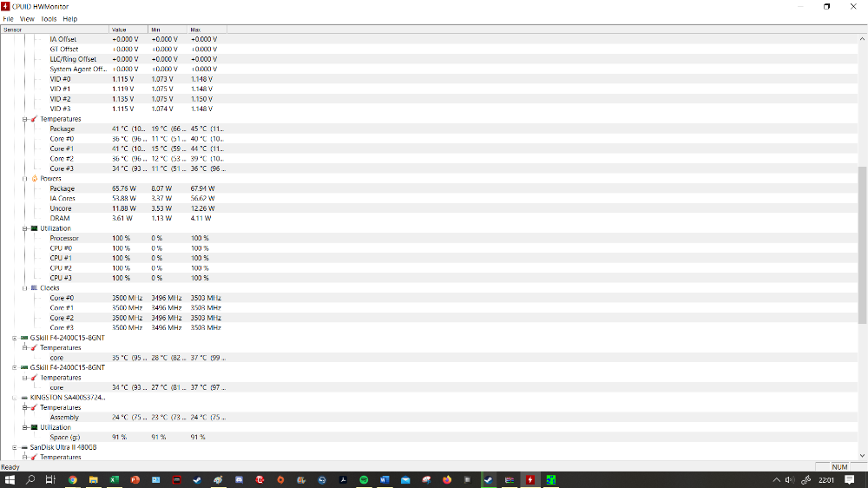This screenshot has width=868, height=488.
Task: Select the Processor utilization row
Action: (429, 238)
